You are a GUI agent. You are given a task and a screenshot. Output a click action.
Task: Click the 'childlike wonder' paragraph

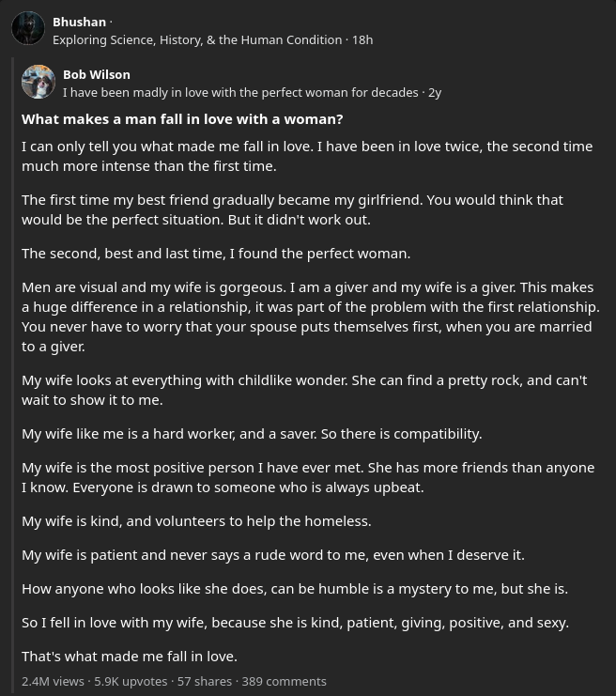304,390
